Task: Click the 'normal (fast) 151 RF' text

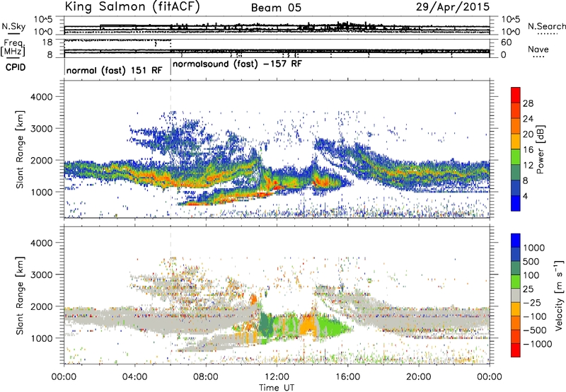Action: coord(114,70)
